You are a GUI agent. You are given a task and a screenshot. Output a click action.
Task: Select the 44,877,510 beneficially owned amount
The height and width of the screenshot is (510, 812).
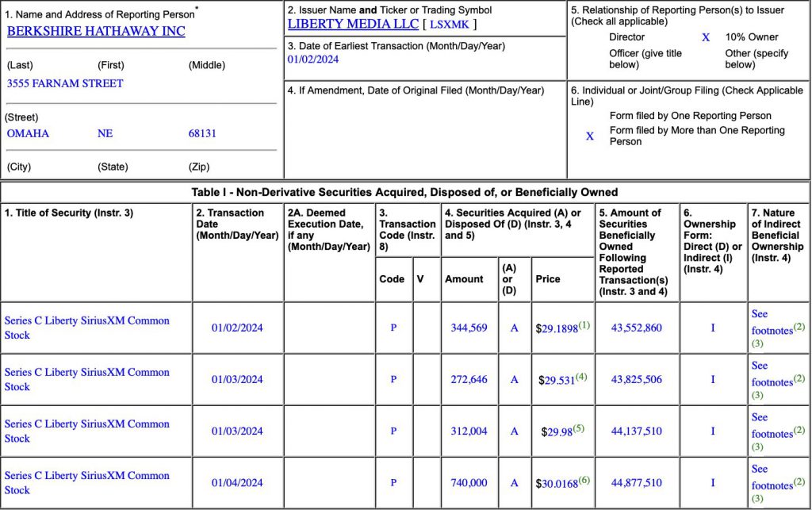coord(636,483)
